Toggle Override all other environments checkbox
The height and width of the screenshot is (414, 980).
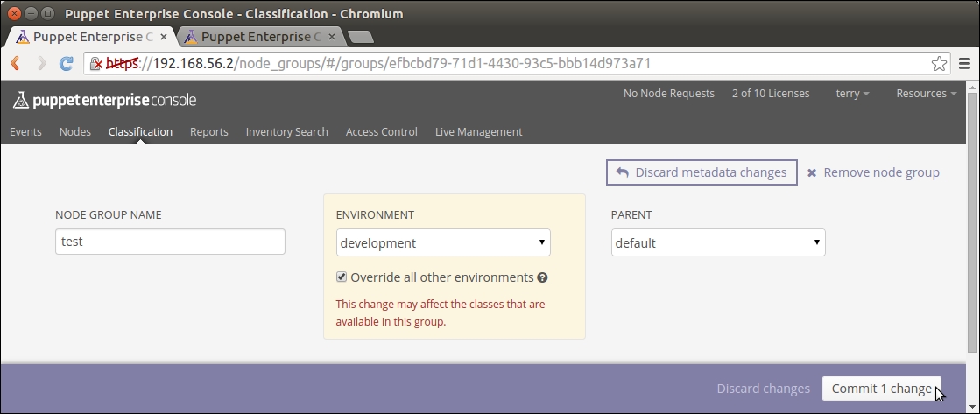coord(342,277)
